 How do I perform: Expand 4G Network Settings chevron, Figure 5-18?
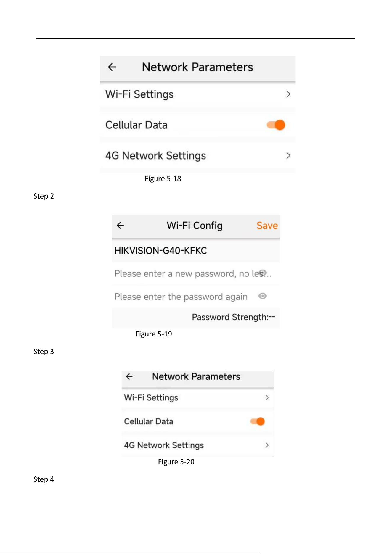point(288,156)
